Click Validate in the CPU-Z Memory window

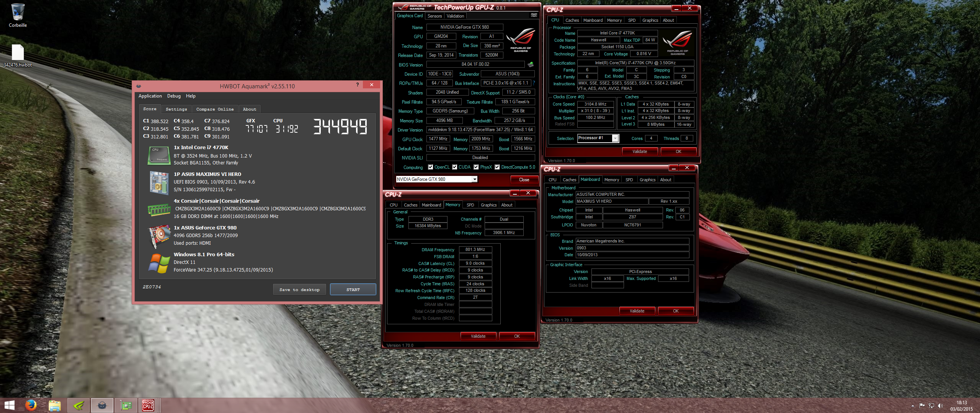pos(478,336)
